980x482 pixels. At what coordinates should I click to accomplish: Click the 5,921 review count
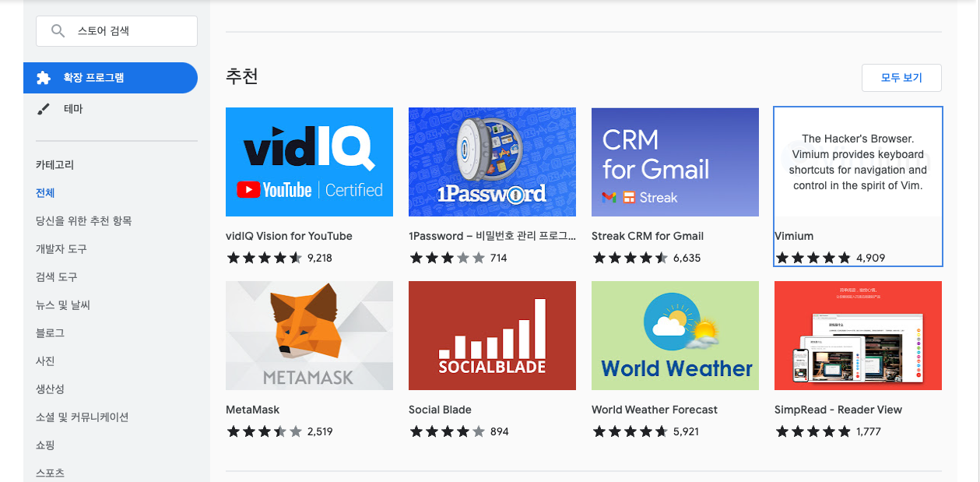coord(687,431)
